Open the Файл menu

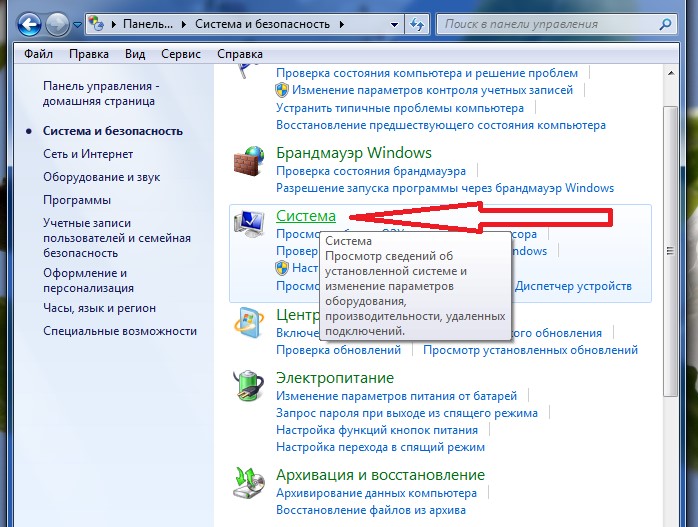(x=38, y=54)
